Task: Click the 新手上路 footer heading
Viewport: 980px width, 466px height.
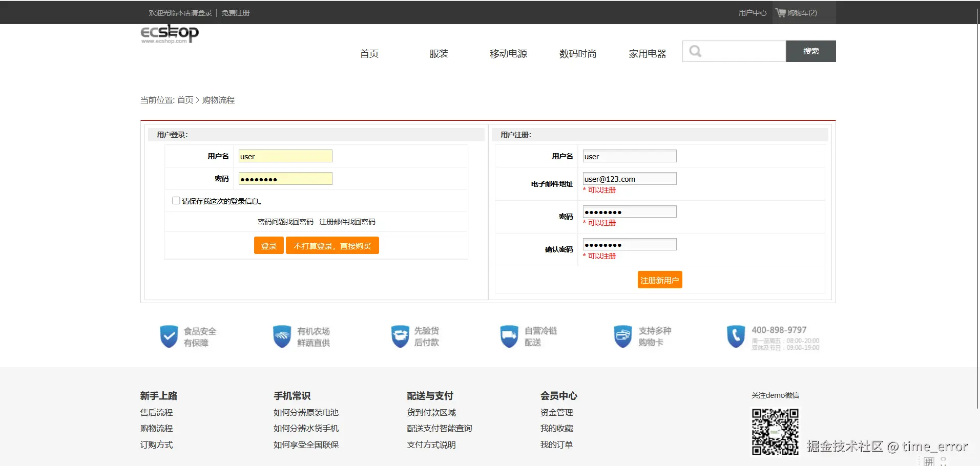Action: (159, 396)
